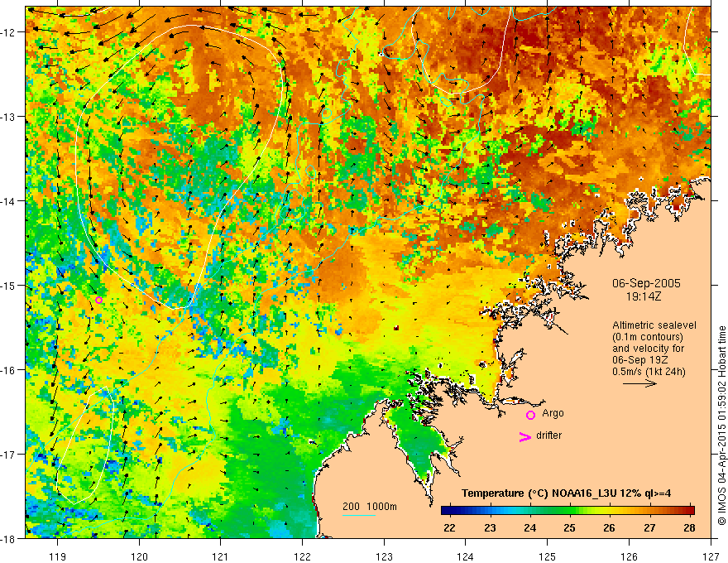Click the dark red end of the color bar above 28
The image size is (728, 563).
[x=690, y=511]
